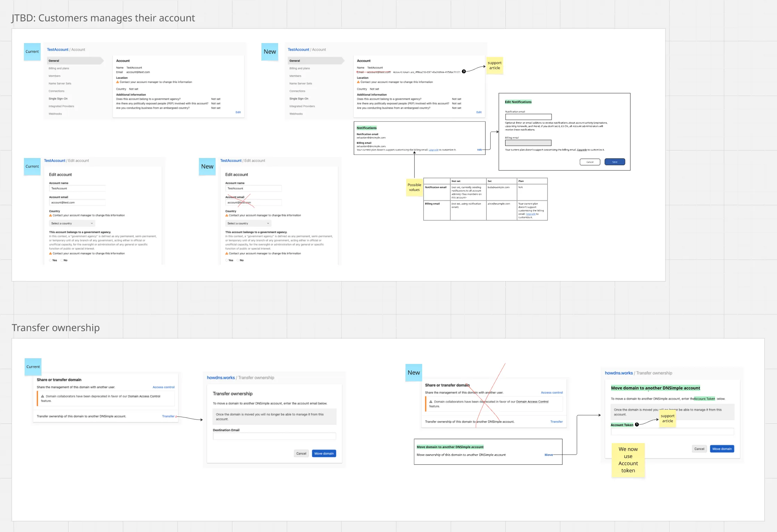777x532 pixels.
Task: Click the Transfer link in the Current share panel
Action: click(x=168, y=416)
